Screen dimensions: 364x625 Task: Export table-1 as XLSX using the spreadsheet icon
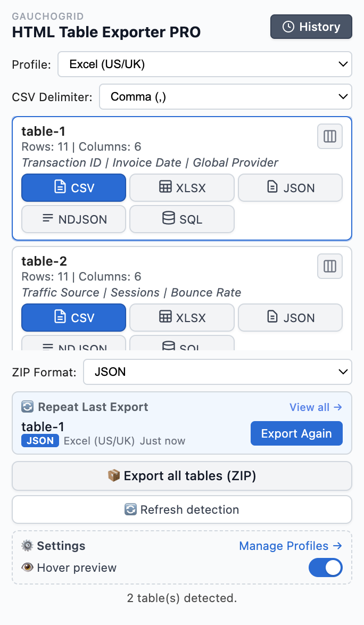[164, 187]
